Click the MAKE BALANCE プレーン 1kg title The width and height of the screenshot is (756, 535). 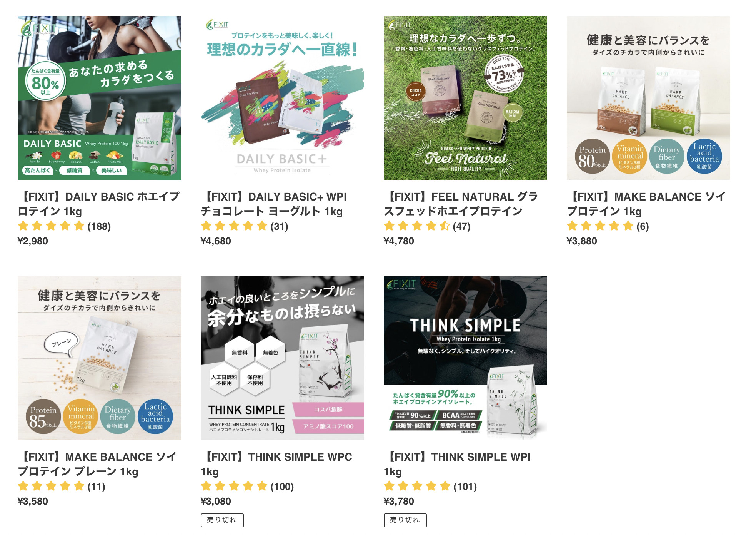[97, 464]
